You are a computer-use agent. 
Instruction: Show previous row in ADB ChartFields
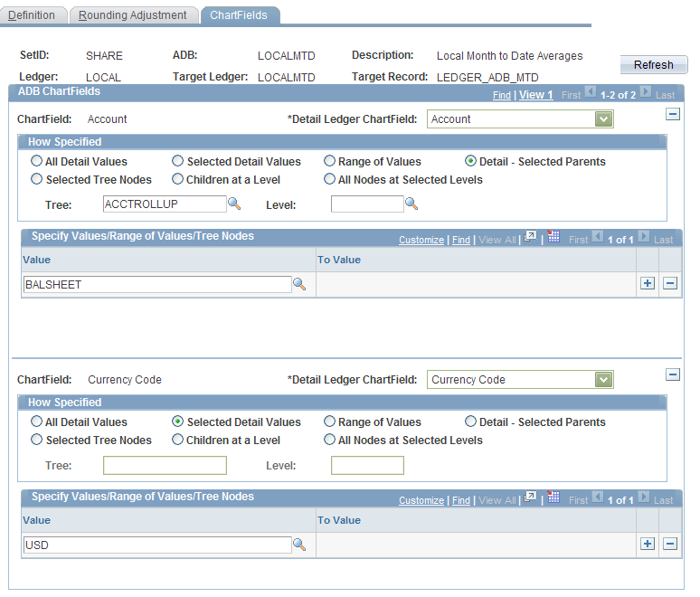coord(591,92)
